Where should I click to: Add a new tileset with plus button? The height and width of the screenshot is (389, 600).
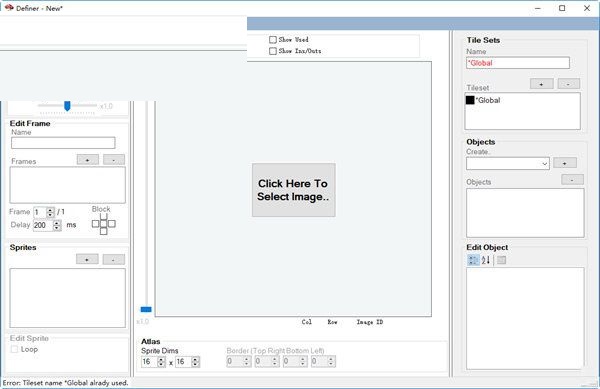pos(541,84)
